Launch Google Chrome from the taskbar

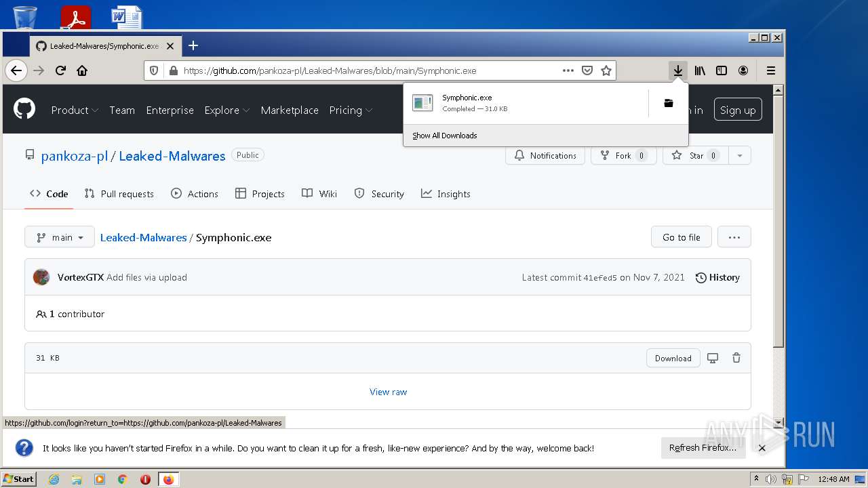point(123,479)
